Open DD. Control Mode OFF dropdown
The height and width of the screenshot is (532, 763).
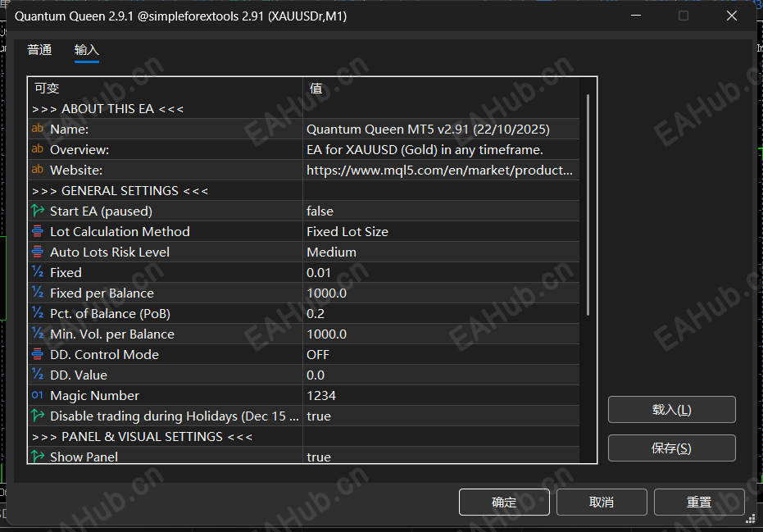tap(441, 354)
